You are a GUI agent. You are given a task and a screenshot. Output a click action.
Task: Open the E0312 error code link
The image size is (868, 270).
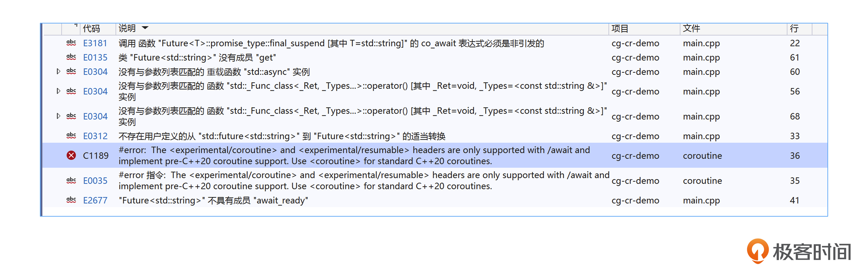95,136
